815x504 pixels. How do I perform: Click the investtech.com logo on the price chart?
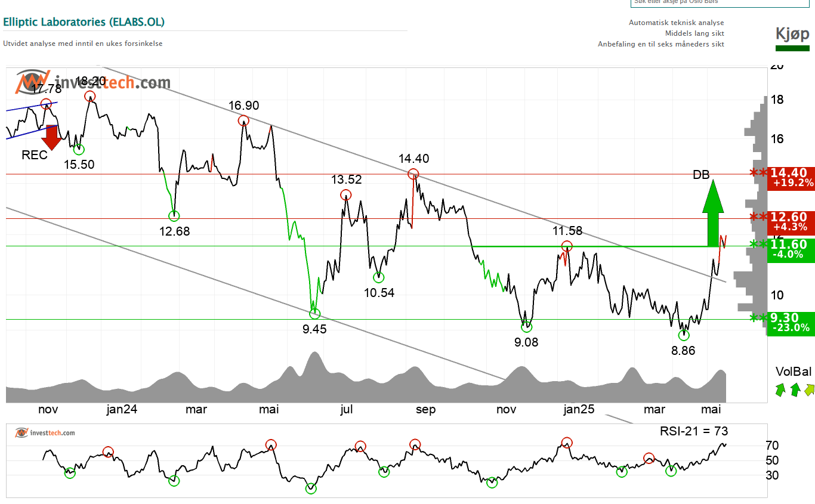coord(92,82)
